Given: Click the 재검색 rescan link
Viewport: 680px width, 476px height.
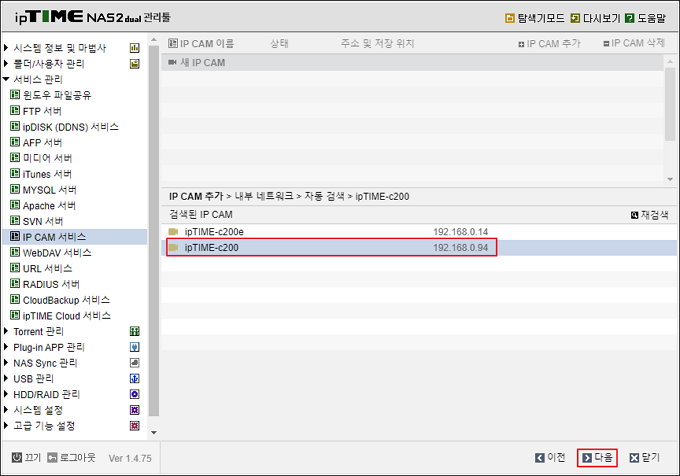Looking at the screenshot, I should point(650,215).
